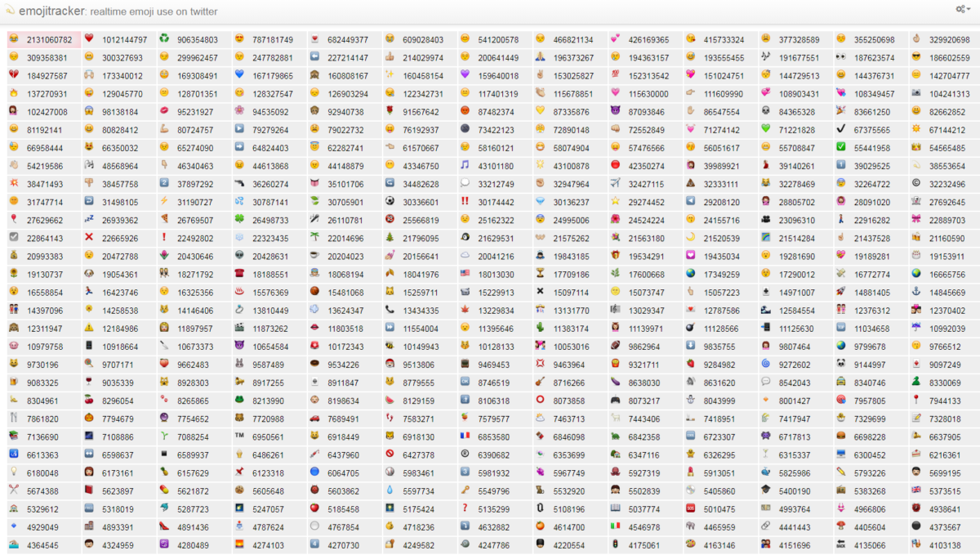Click the count 102427008
The height and width of the screenshot is (555, 980).
tap(47, 112)
